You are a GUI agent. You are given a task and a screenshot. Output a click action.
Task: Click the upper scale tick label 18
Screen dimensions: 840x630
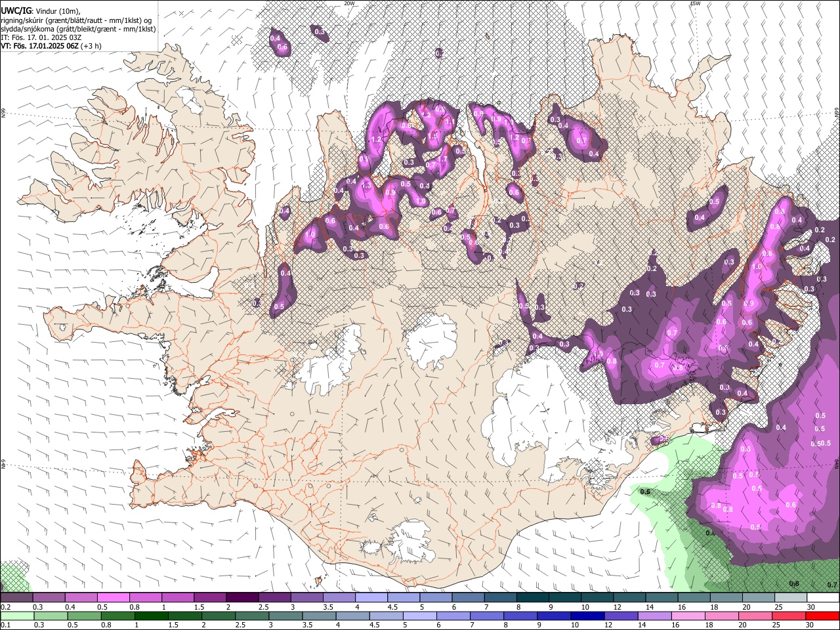coord(714,607)
